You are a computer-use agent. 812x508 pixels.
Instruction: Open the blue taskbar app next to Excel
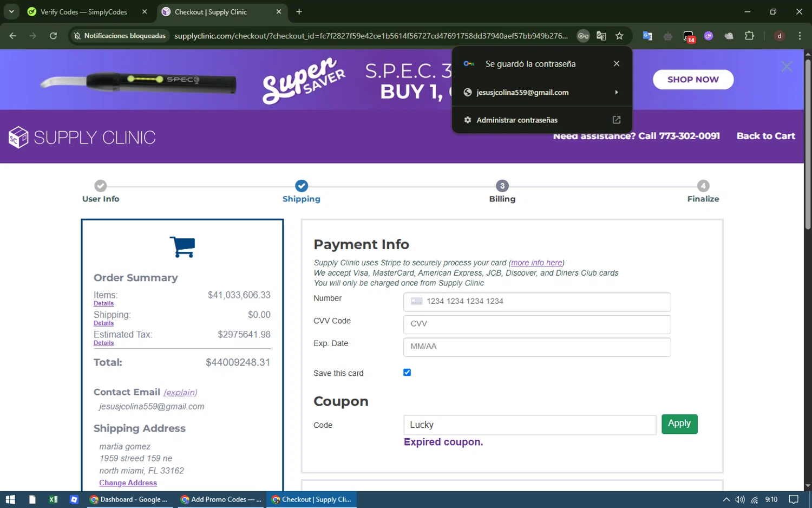tap(74, 499)
